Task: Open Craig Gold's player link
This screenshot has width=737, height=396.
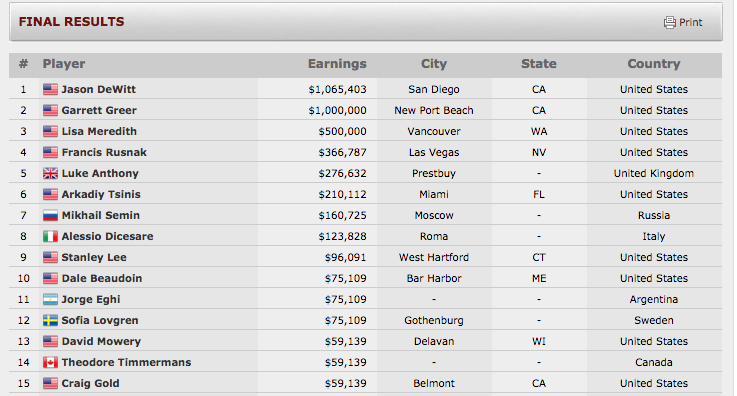Action: pos(90,383)
